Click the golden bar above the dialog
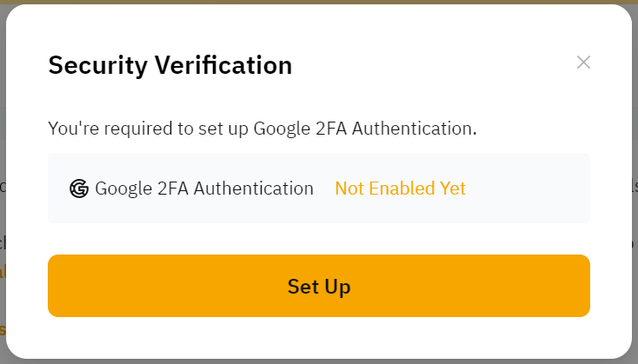 pyautogui.click(x=319, y=2)
